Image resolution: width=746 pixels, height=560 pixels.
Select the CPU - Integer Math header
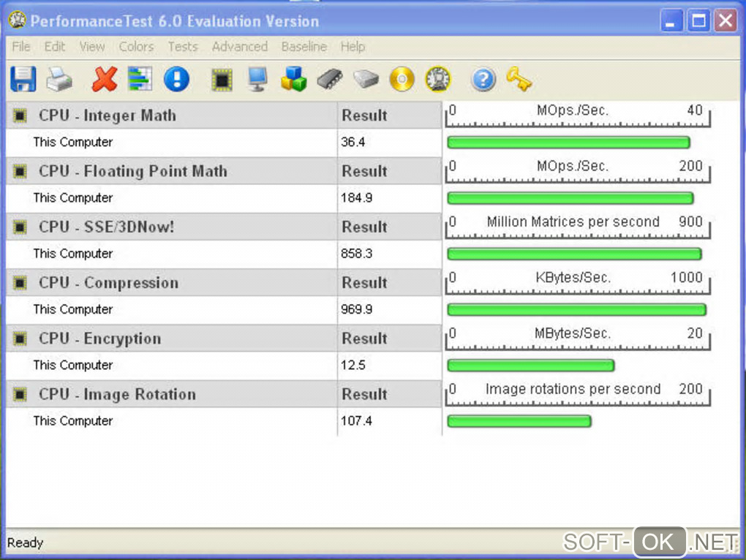pos(171,116)
